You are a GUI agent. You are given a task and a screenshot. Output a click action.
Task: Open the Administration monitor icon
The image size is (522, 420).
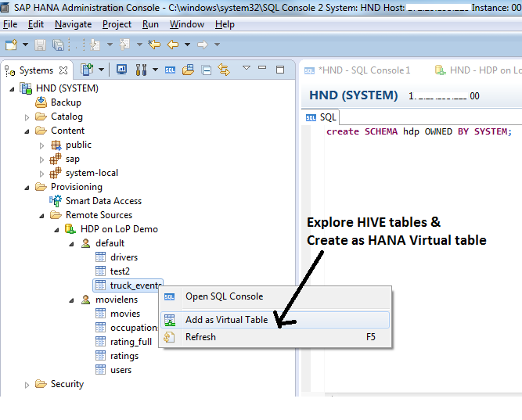pyautogui.click(x=121, y=70)
